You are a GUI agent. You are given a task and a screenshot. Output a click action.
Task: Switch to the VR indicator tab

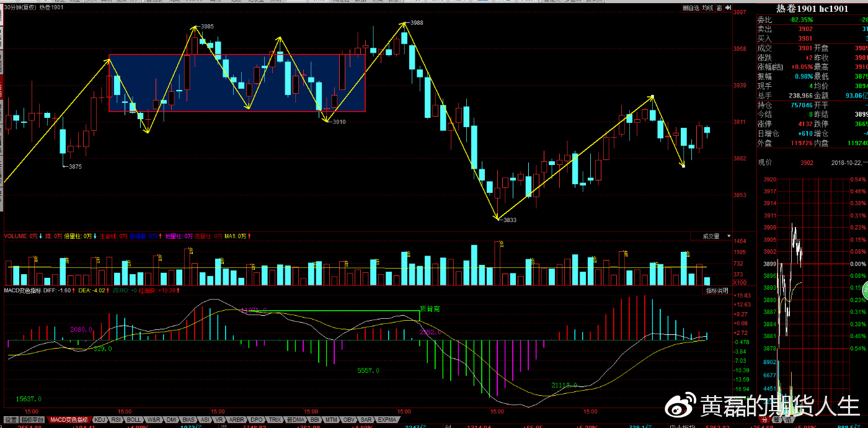click(219, 420)
